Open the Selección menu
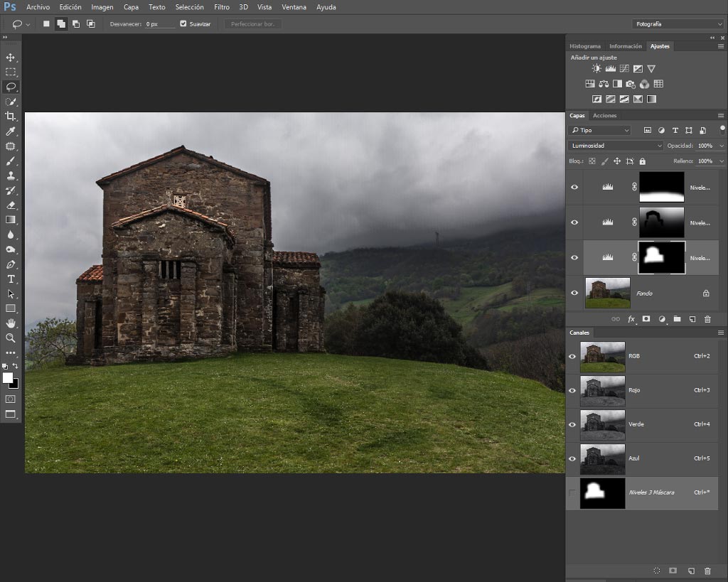This screenshot has height=582, width=728. (189, 7)
